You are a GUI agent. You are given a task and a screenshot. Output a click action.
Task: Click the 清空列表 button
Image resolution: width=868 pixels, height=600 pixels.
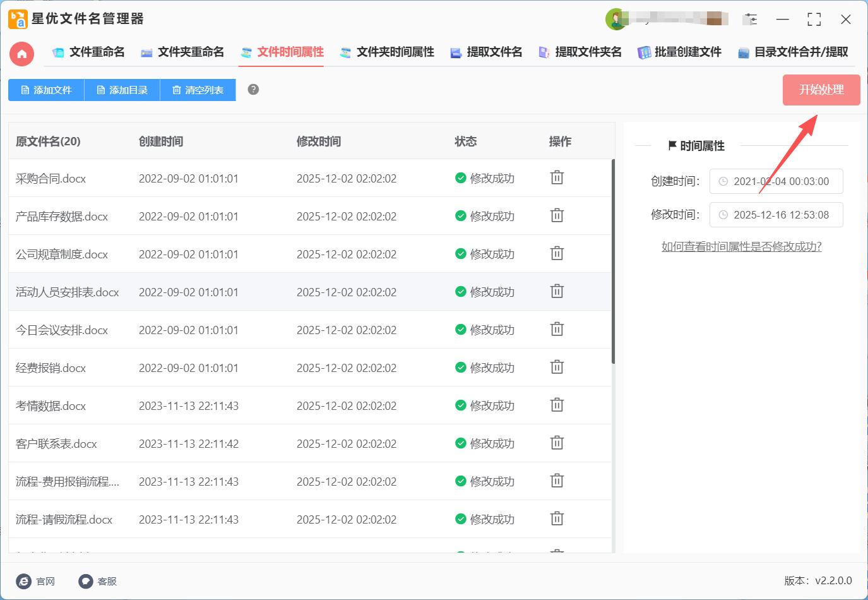(198, 90)
